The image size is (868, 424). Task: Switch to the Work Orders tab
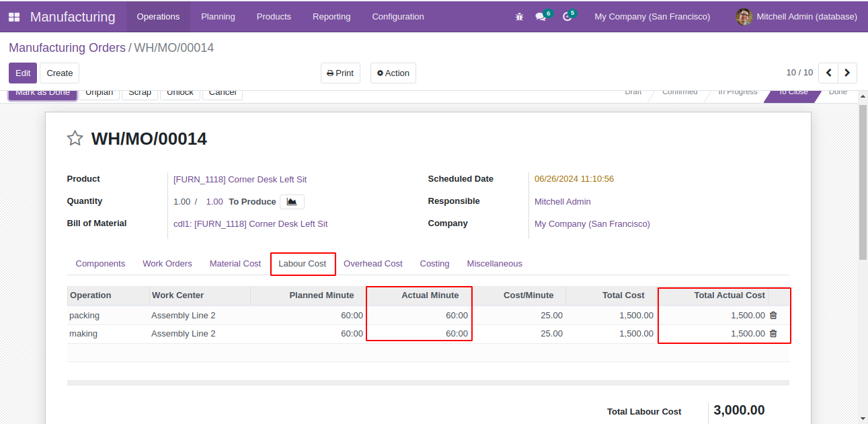pyautogui.click(x=167, y=264)
